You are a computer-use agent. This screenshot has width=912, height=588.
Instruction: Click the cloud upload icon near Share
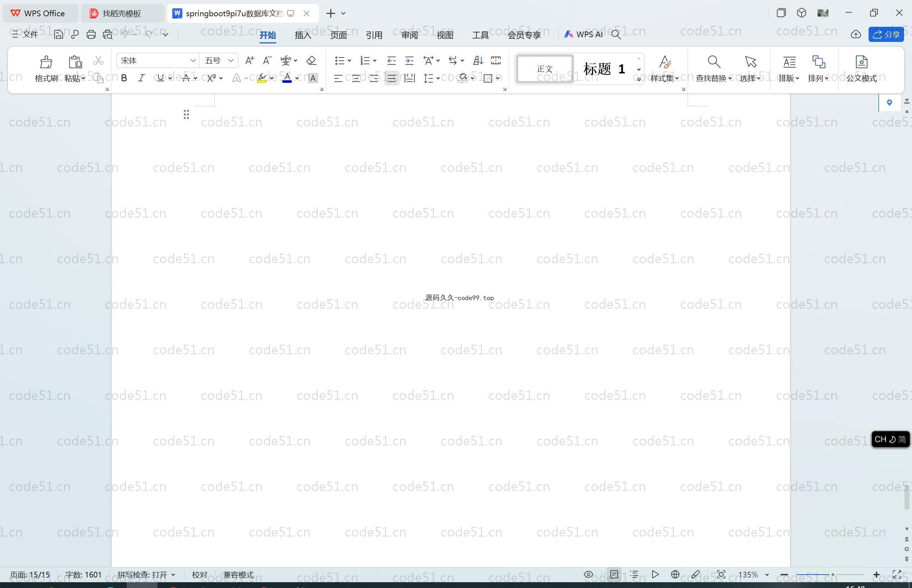(x=856, y=35)
